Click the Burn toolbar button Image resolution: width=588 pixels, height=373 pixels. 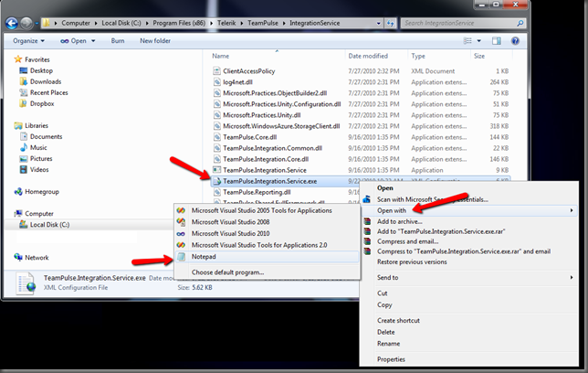coord(118,40)
